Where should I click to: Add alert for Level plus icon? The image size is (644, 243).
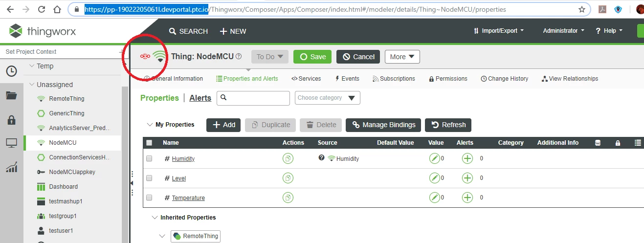pos(467,178)
